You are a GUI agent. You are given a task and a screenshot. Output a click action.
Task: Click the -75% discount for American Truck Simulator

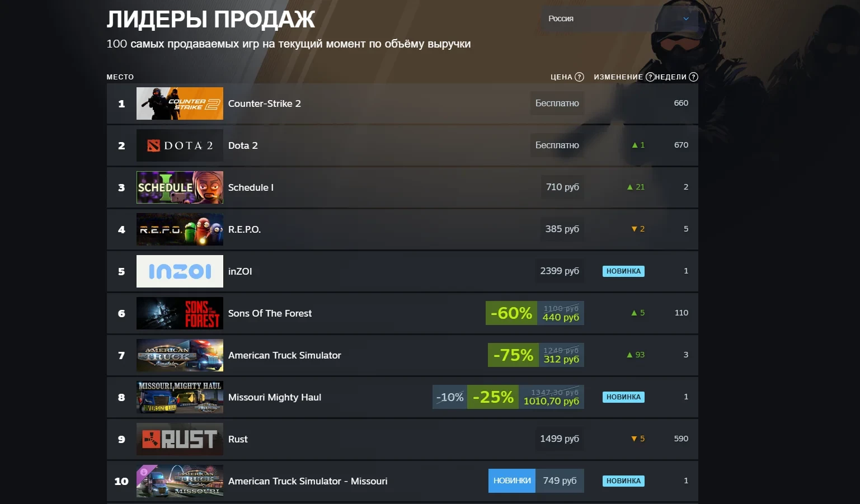click(513, 355)
